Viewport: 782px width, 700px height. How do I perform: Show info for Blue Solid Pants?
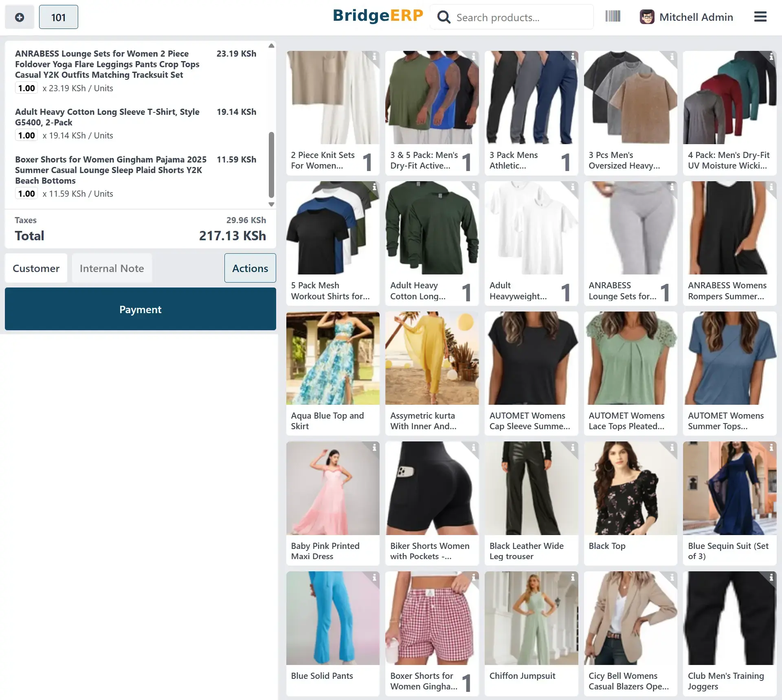point(374,577)
